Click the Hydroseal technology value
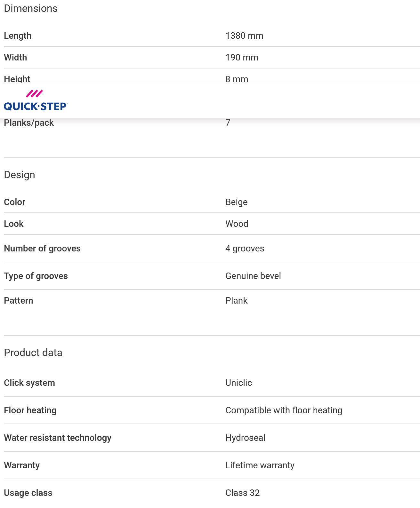420x508 pixels. tap(245, 438)
